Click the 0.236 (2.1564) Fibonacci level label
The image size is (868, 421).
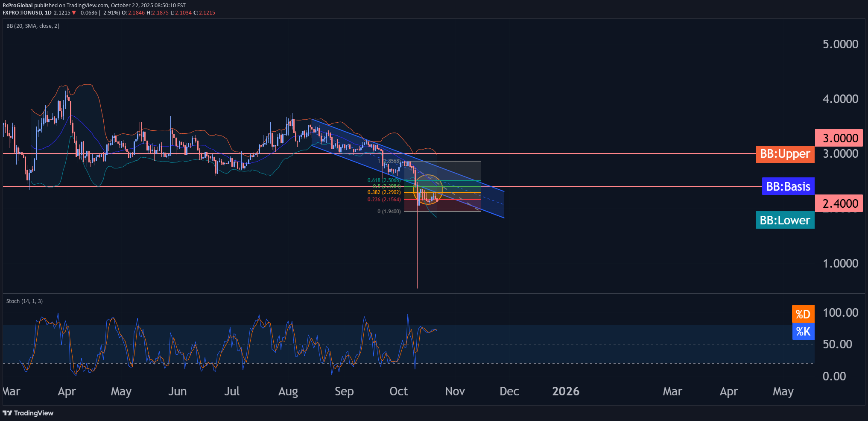[x=384, y=200]
